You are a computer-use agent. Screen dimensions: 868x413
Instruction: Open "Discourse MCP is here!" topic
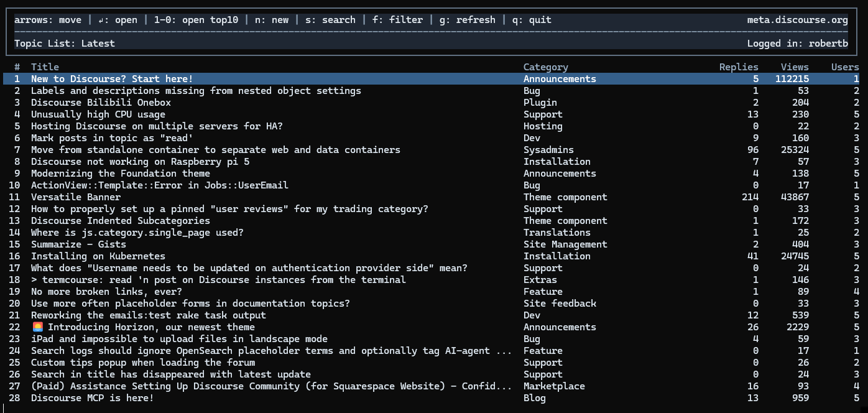click(x=93, y=398)
